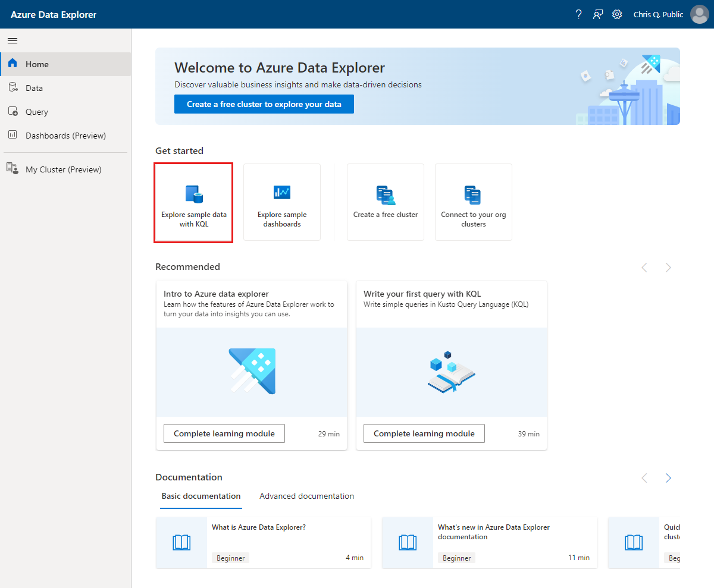
Task: Open the Explore sample data with KQL card
Action: (x=193, y=202)
